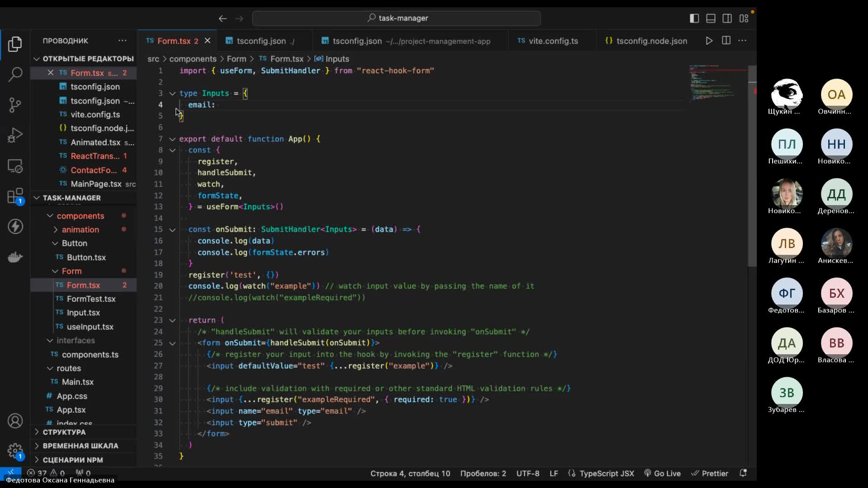The height and width of the screenshot is (488, 868).
Task: Click the remote window status bar icon
Action: pyautogui.click(x=10, y=472)
